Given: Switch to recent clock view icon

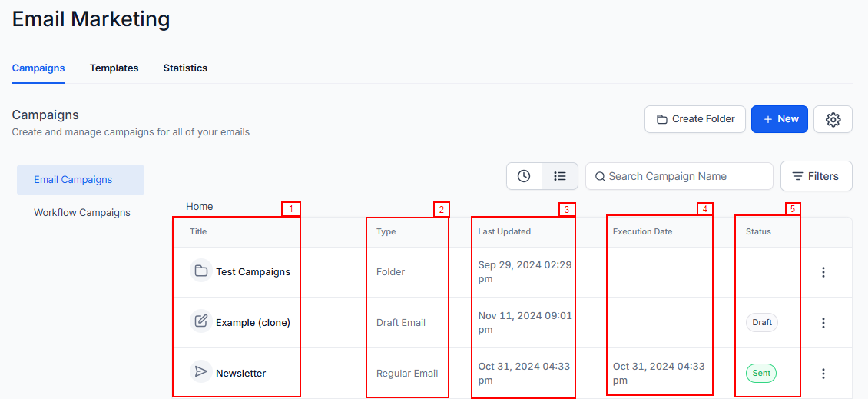Looking at the screenshot, I should click(524, 176).
